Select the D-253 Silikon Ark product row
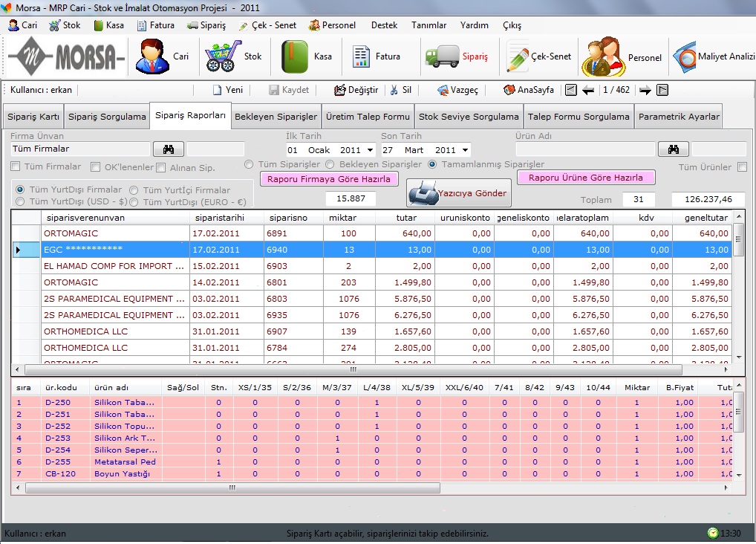Screen dimensions: 756x544 coord(371,438)
